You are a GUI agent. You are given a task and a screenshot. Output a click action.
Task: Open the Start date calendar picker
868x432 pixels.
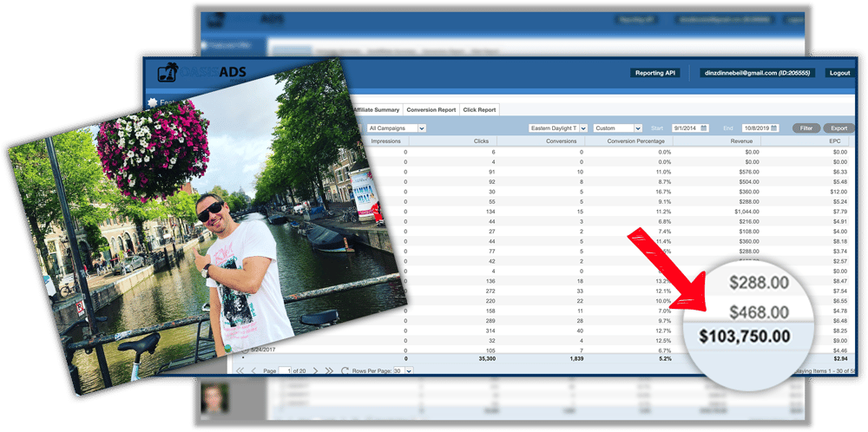pos(704,128)
